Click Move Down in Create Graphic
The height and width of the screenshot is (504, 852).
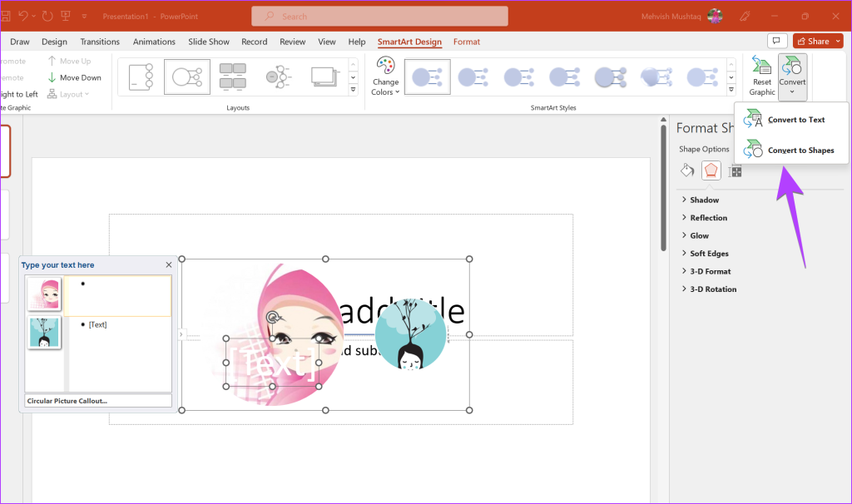point(74,77)
